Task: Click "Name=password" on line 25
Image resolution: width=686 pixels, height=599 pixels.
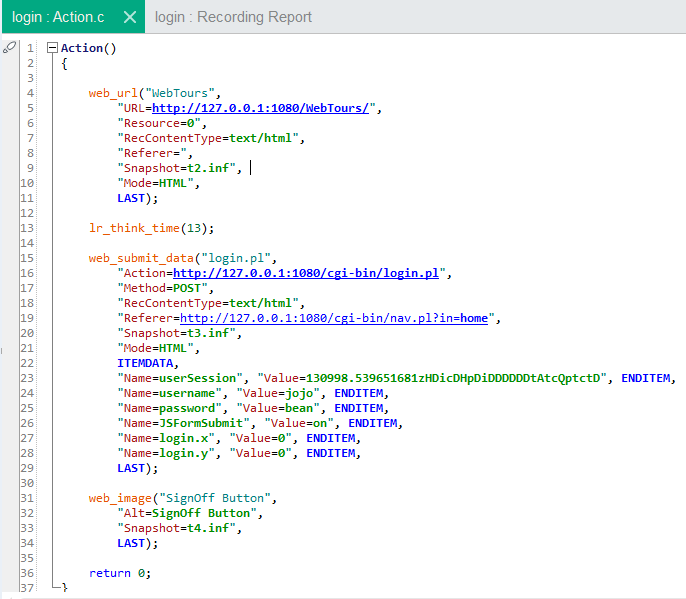Action: [x=169, y=408]
